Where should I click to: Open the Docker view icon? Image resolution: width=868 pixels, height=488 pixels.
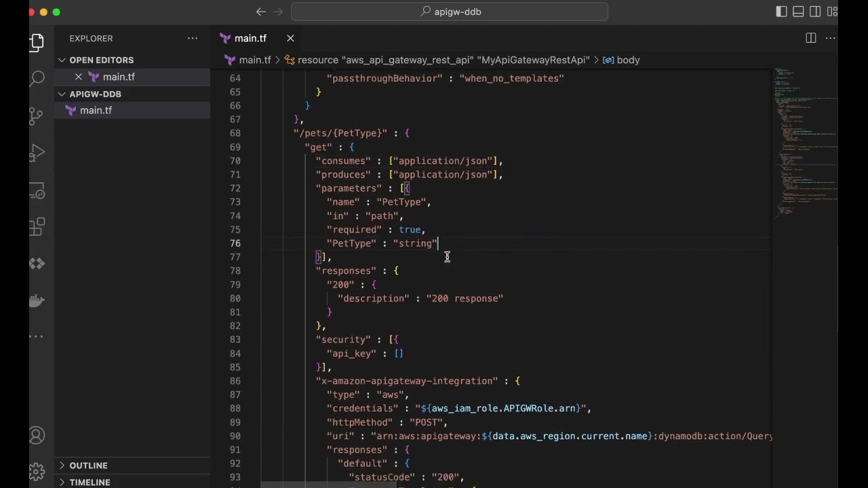click(37, 300)
